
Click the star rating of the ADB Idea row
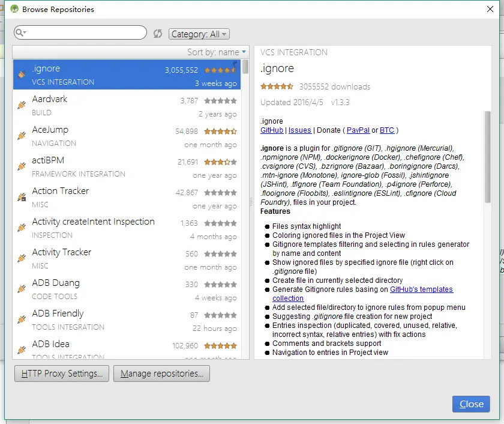[x=221, y=346]
